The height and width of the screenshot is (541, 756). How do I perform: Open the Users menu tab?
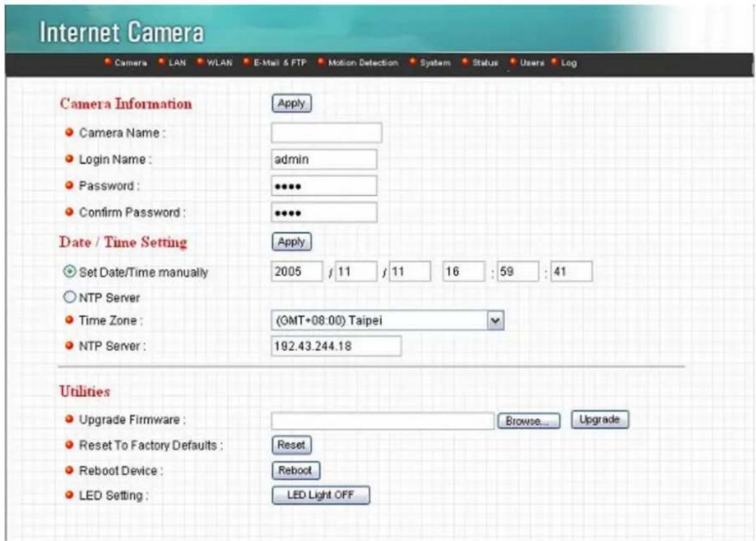[532, 63]
